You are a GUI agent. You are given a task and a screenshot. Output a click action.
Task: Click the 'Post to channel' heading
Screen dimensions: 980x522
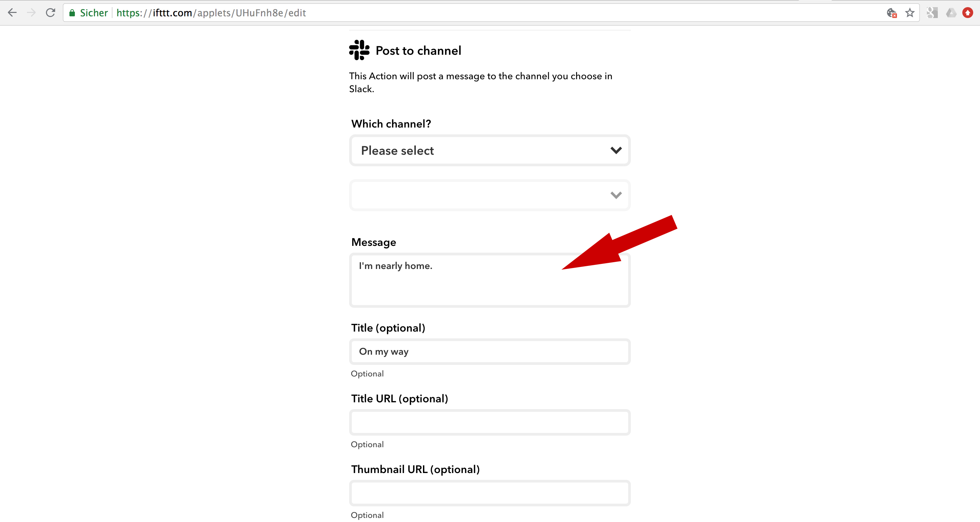[418, 51]
